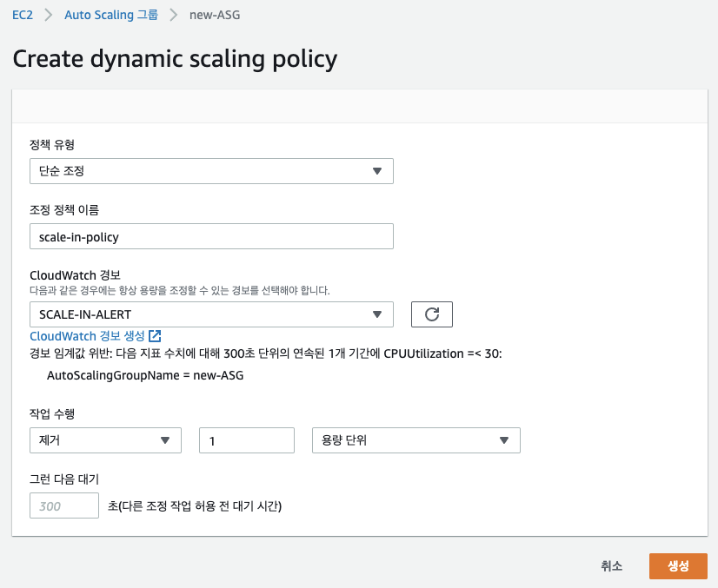Image resolution: width=718 pixels, height=588 pixels.
Task: Click the 300 seconds wait field
Action: pos(64,505)
